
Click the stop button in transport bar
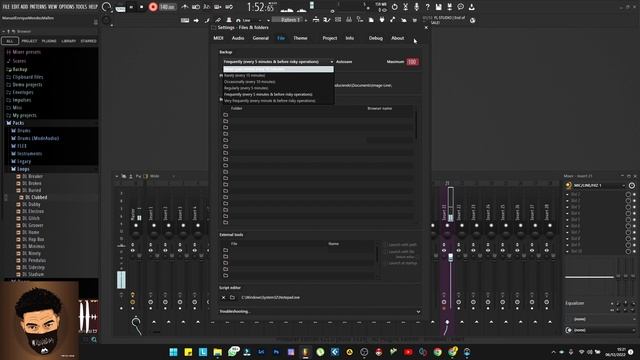point(142,7)
